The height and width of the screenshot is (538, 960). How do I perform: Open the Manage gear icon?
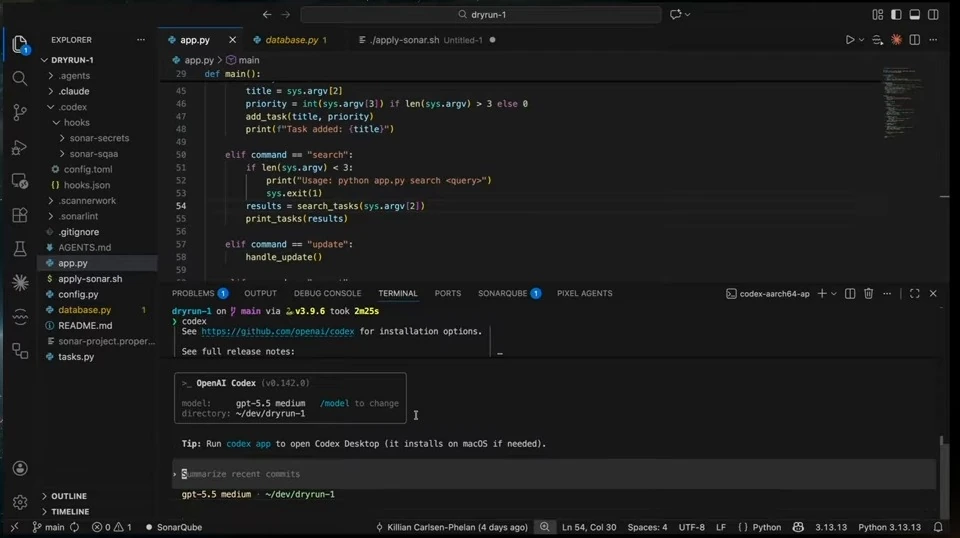(20, 503)
